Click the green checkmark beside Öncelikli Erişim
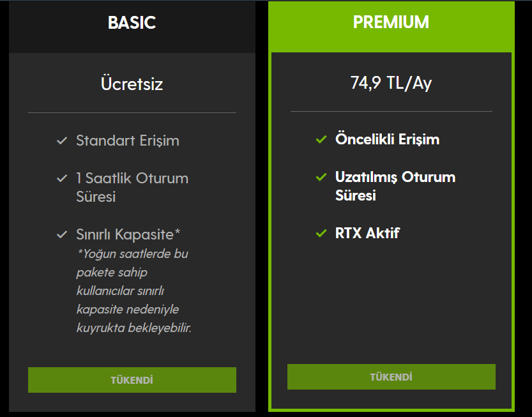532x417 pixels. click(x=321, y=139)
